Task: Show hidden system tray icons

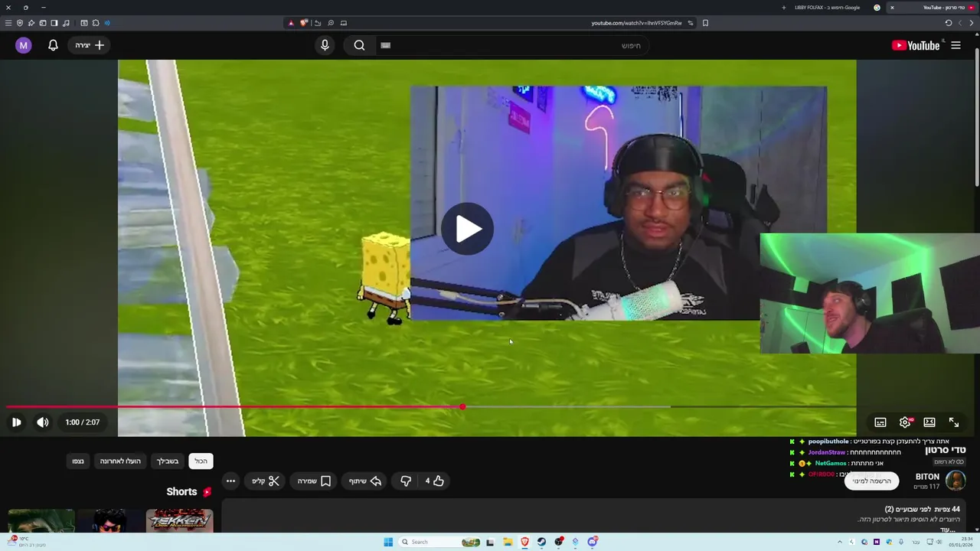Action: click(x=840, y=542)
